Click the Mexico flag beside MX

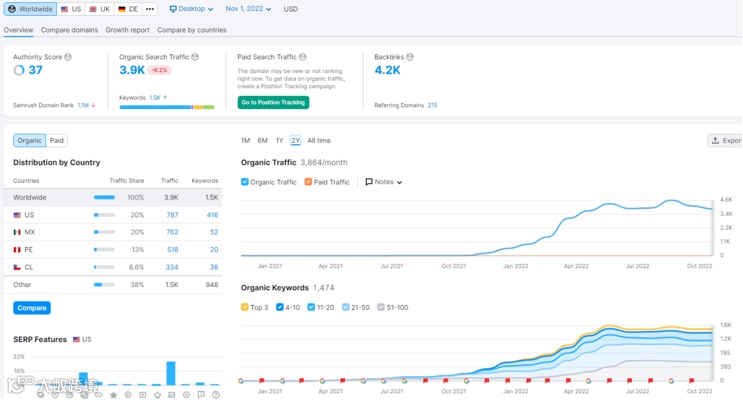tap(17, 232)
